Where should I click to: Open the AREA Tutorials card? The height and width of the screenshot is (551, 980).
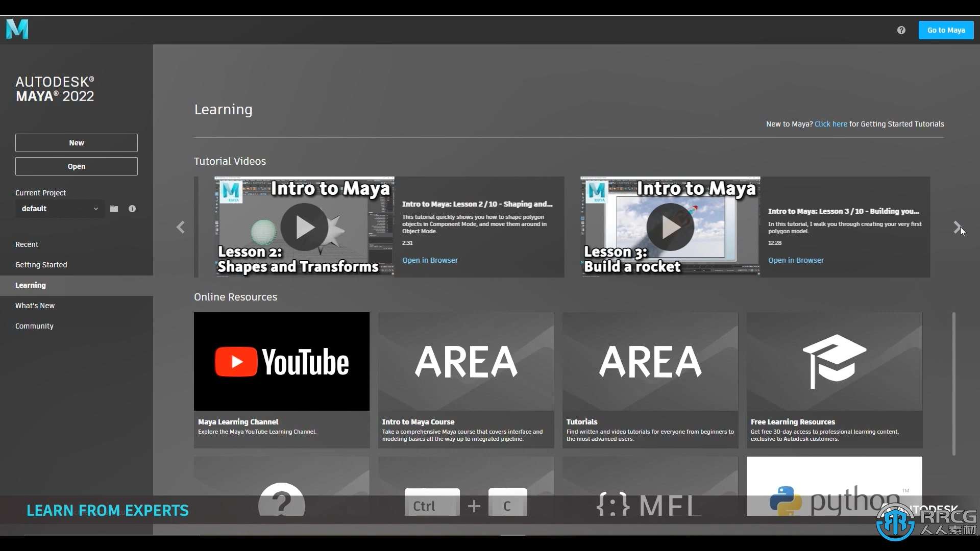650,380
